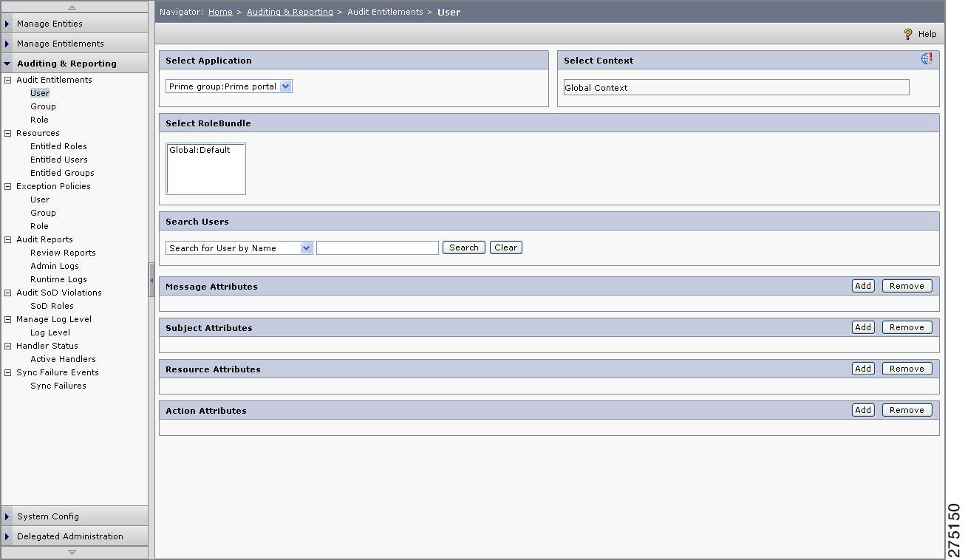This screenshot has height=560, width=965.
Task: Select Role under Audit Entitlements
Action: [39, 120]
